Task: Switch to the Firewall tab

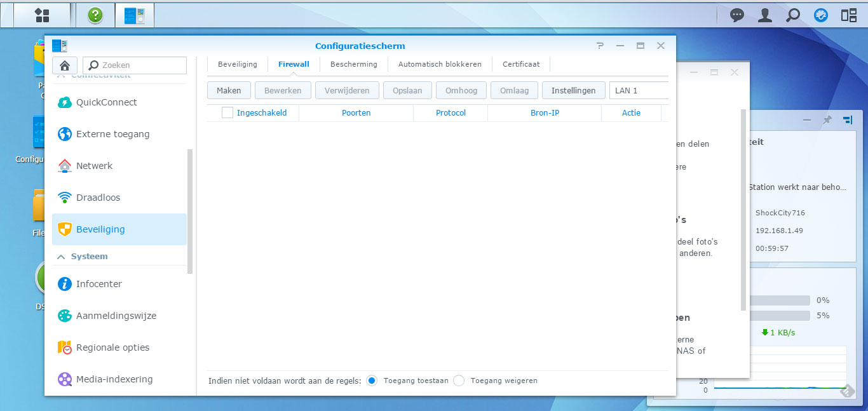Action: (x=294, y=64)
